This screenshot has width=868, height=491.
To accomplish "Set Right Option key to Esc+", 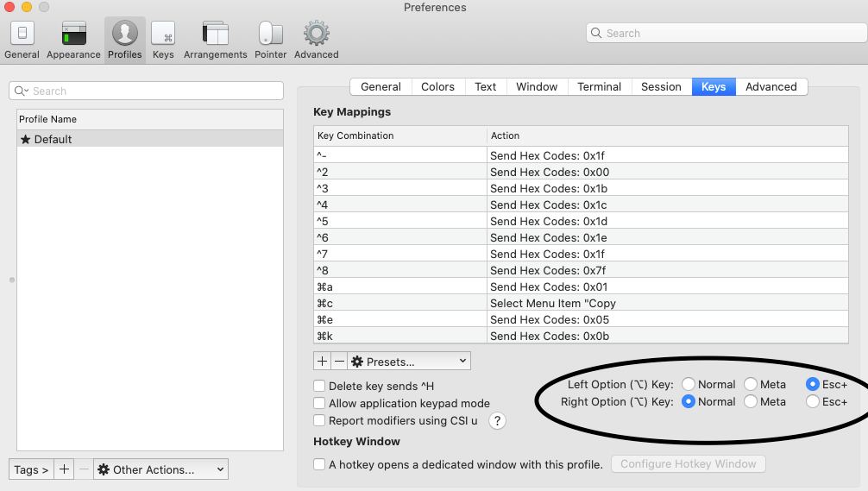I will tap(812, 402).
